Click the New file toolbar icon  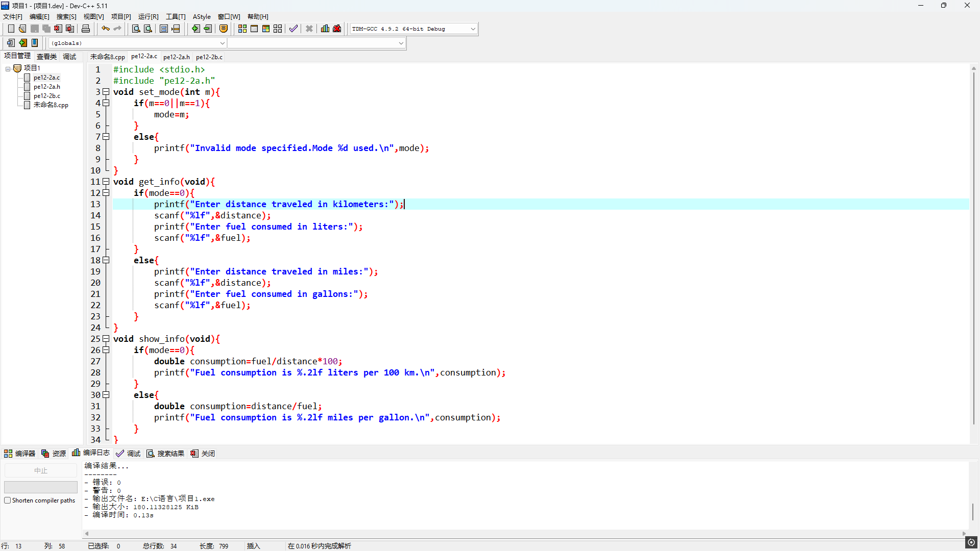[x=11, y=29]
